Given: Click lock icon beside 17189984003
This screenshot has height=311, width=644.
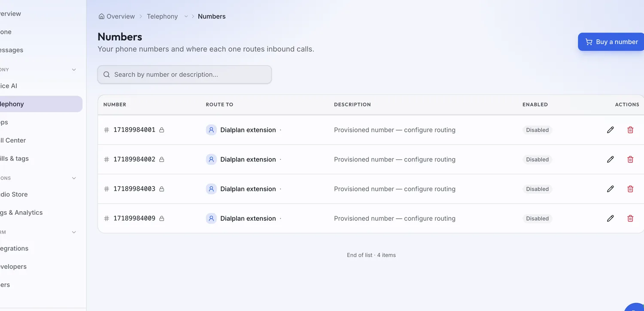Looking at the screenshot, I should pos(162,189).
